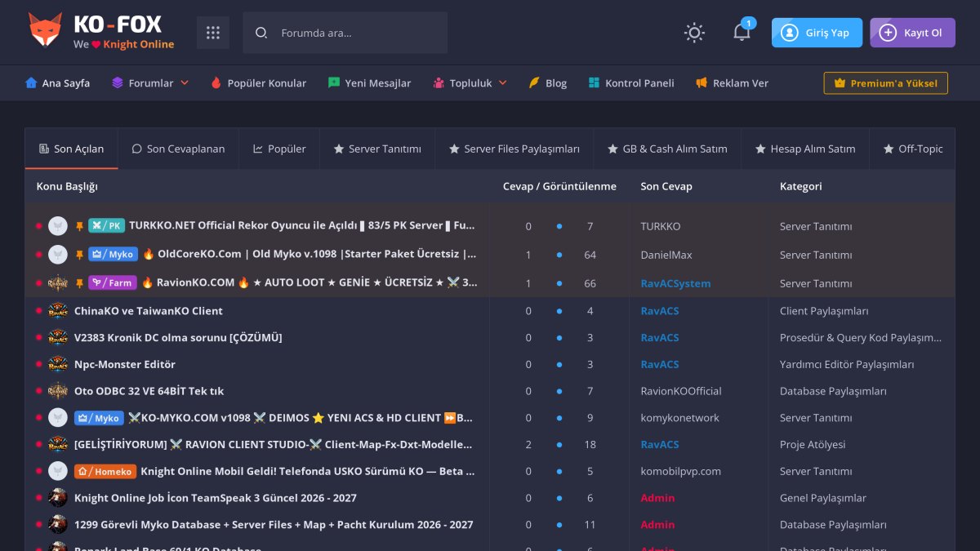Click avatar next to OldCoreKO thread
This screenshot has width=980, height=551.
tap(58, 254)
